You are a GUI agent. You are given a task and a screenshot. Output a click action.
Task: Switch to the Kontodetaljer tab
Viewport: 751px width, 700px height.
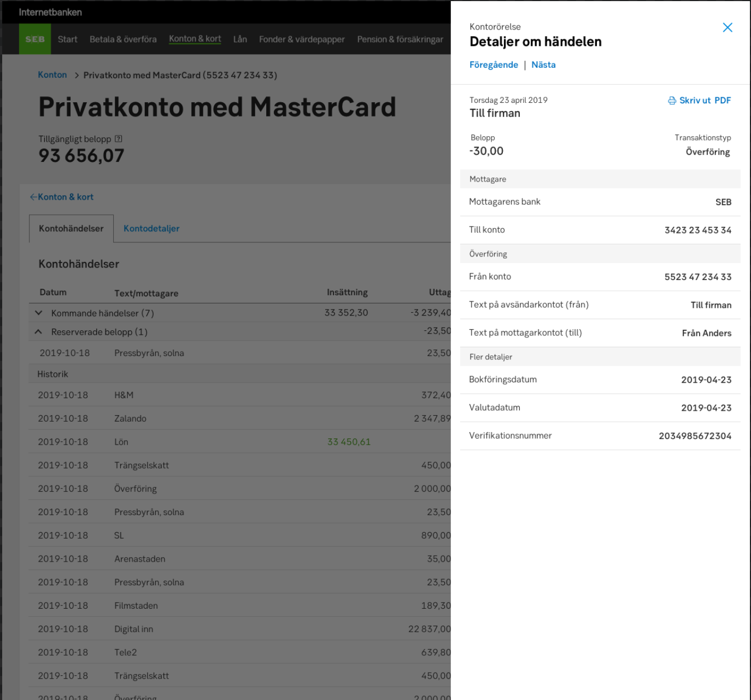coord(151,229)
